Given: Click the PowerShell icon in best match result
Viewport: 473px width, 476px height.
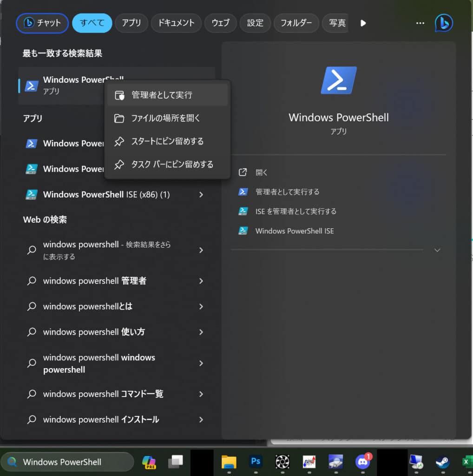Looking at the screenshot, I should [32, 86].
